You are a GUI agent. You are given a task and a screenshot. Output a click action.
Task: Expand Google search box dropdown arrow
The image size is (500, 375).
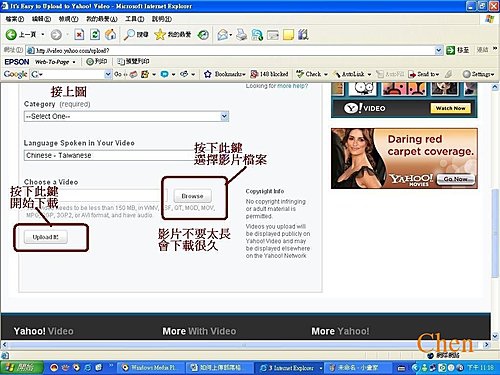pos(108,74)
